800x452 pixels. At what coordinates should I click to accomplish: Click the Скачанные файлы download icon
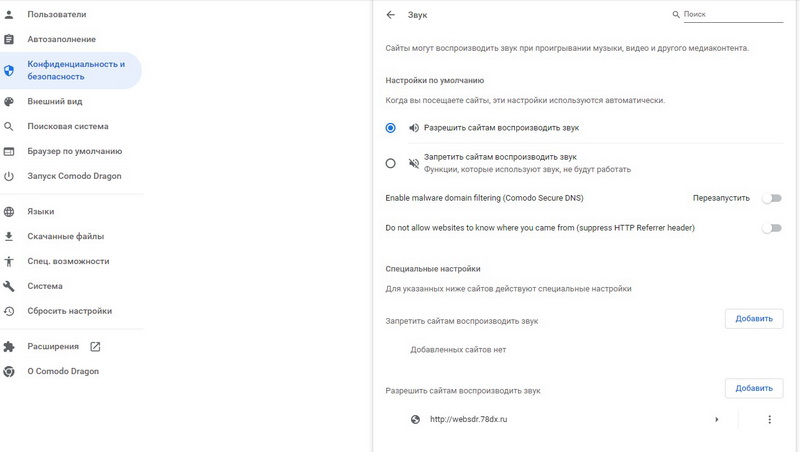coord(9,236)
